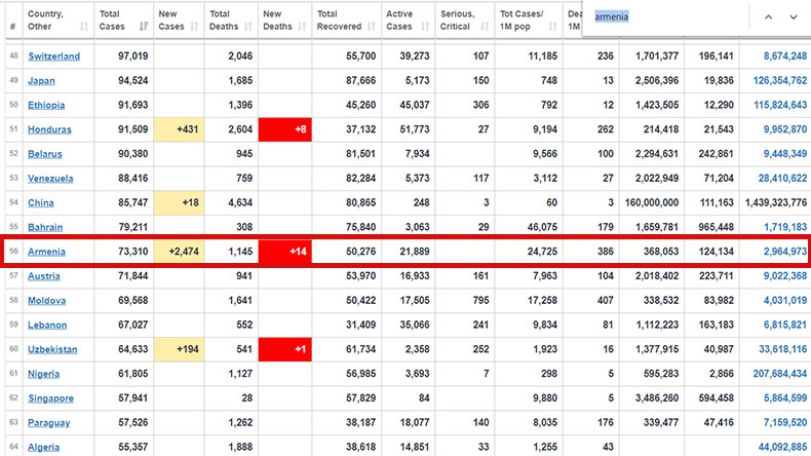Select Switzerland total cases value 97,019
The width and height of the screenshot is (811, 456).
click(x=133, y=56)
